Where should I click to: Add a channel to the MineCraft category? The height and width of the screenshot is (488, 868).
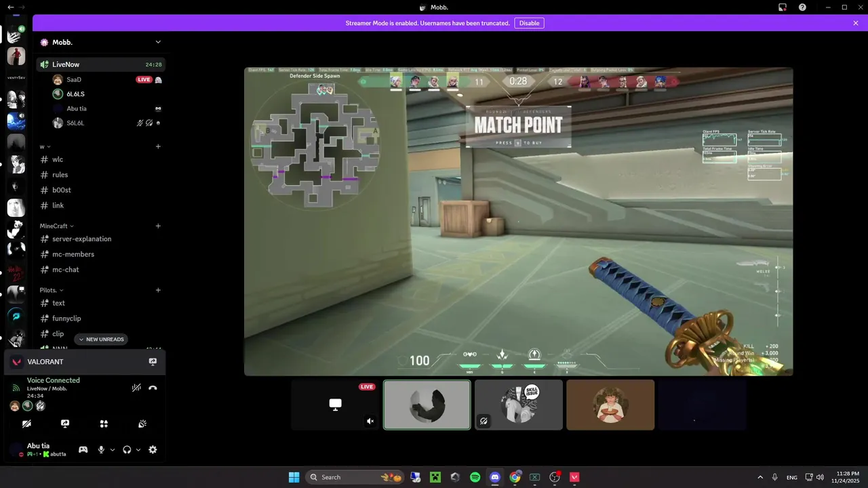tap(158, 226)
